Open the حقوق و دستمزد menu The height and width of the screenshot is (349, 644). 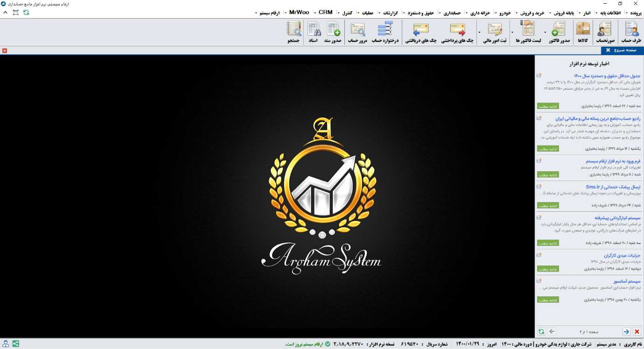pyautogui.click(x=418, y=13)
